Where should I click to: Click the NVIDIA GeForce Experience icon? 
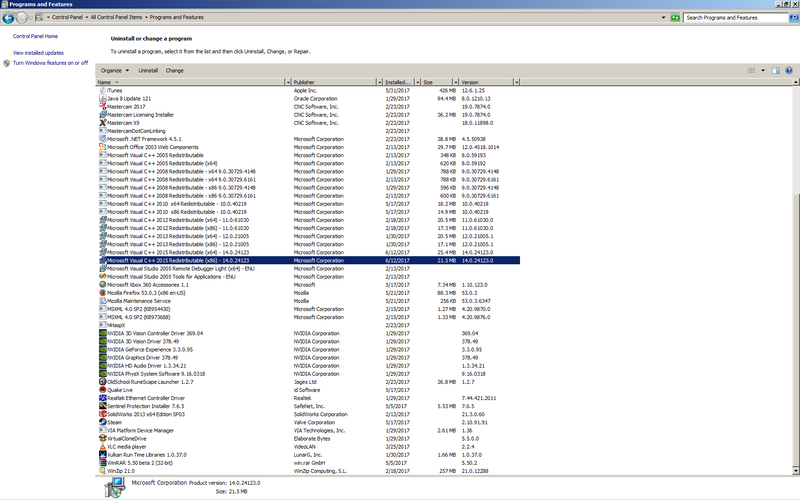point(103,349)
